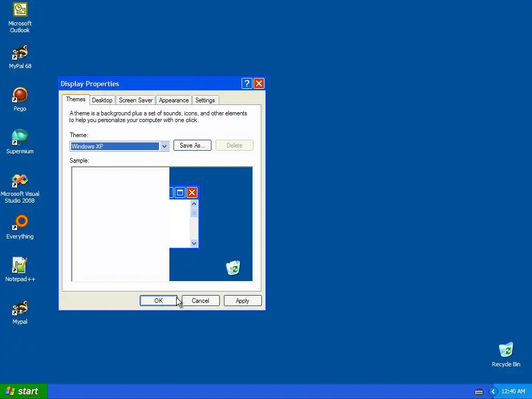
Task: Close the Display Properties dialog
Action: point(259,84)
